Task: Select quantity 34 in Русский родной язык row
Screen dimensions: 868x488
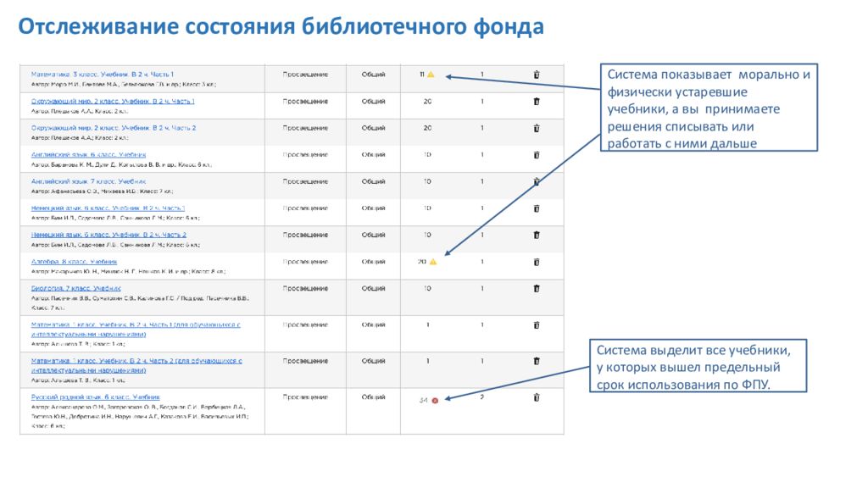Action: [x=424, y=400]
